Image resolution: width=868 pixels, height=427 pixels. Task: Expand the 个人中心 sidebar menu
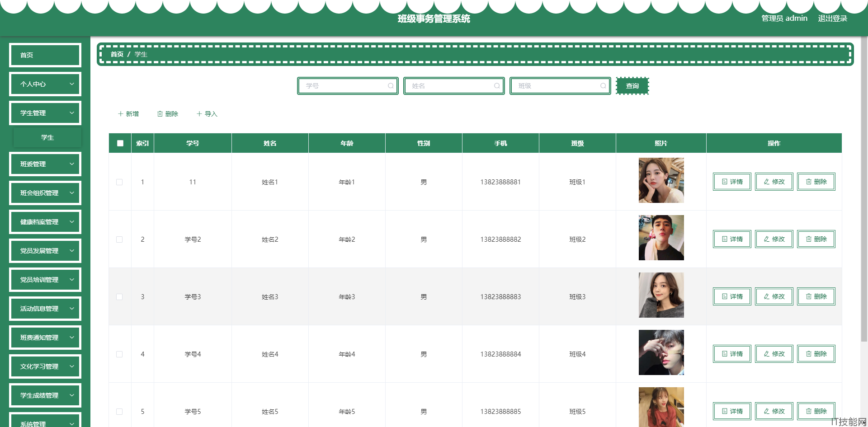click(x=45, y=84)
